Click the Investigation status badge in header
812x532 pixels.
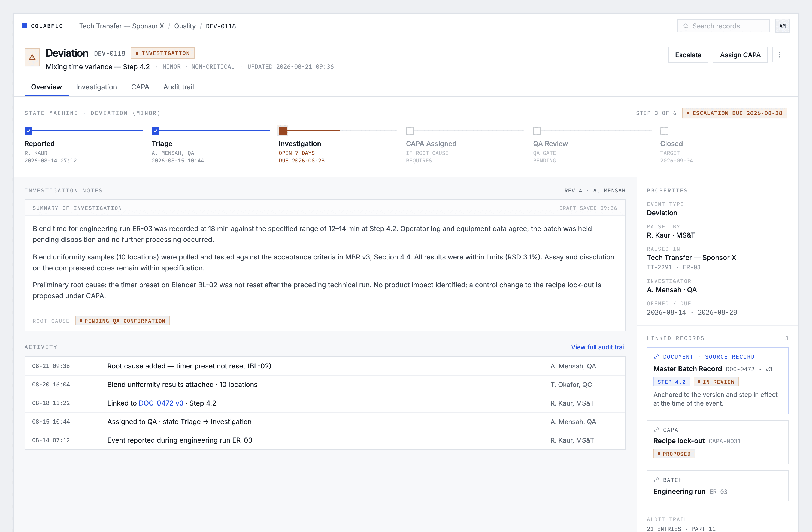coord(162,53)
